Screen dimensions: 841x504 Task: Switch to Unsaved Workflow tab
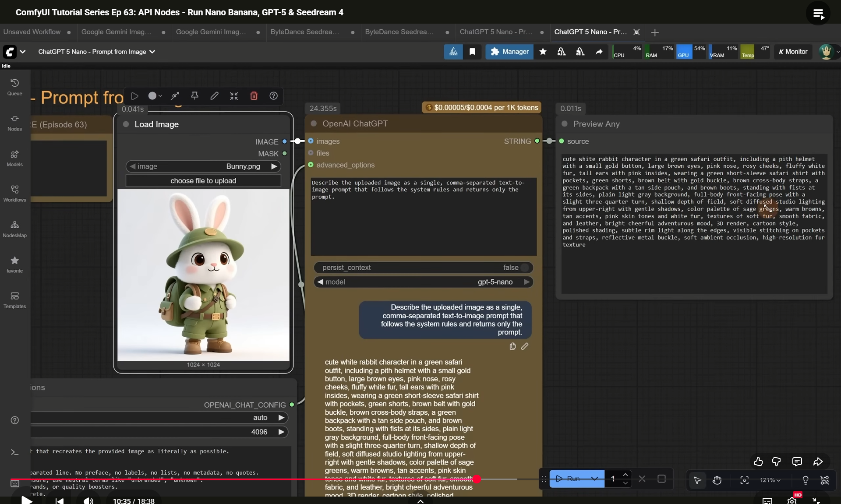32,32
